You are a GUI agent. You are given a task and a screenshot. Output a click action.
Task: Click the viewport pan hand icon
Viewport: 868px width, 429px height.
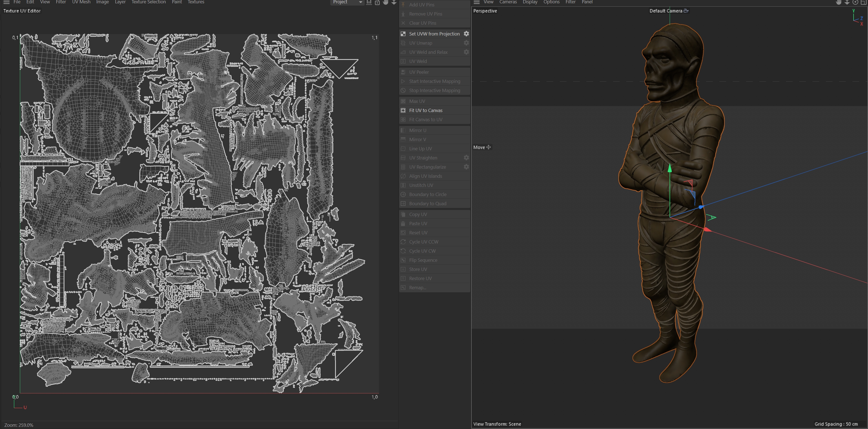tap(839, 2)
